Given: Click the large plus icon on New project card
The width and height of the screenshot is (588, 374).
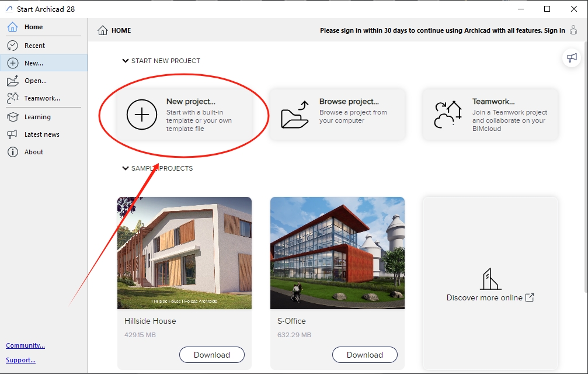Looking at the screenshot, I should click(142, 115).
